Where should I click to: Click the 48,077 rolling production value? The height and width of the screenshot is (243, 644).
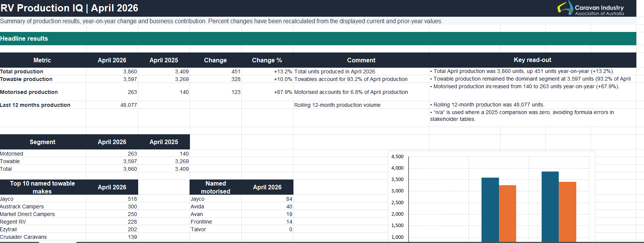pos(129,105)
